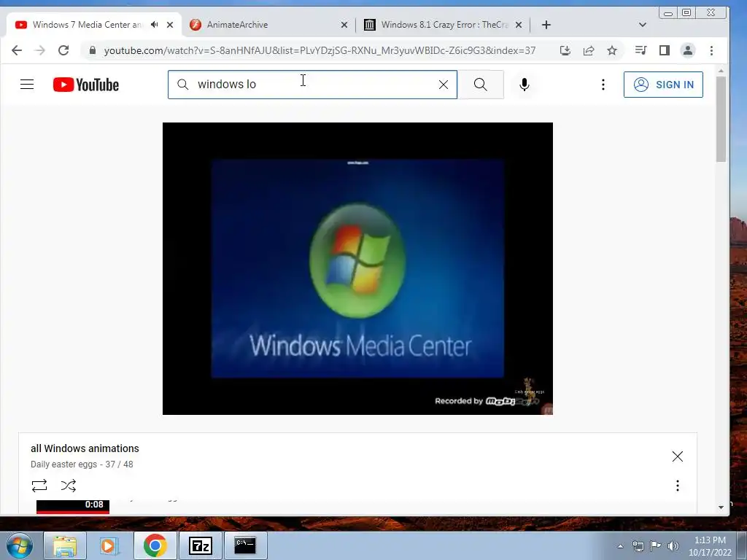Show hidden tray icons
The width and height of the screenshot is (747, 560).
[620, 546]
